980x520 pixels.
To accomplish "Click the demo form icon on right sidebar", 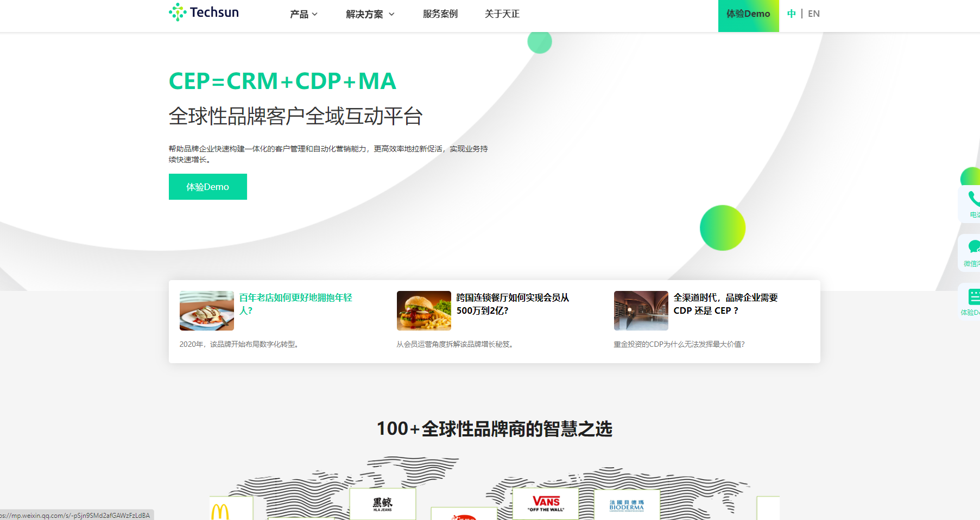I will pyautogui.click(x=973, y=296).
